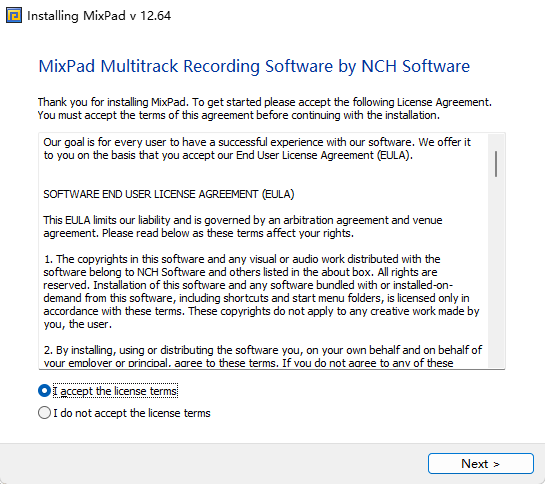Click the 'I accept the license terms' label text
This screenshot has height=484, width=545.
click(x=115, y=391)
